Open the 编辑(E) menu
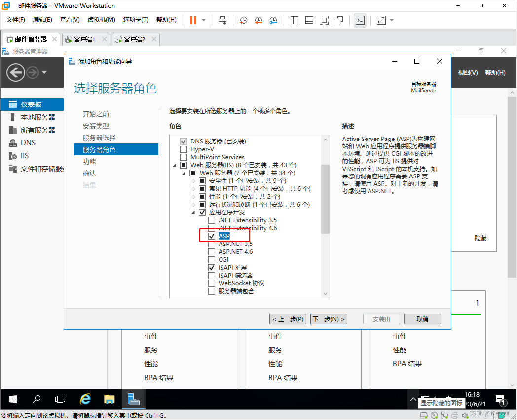The height and width of the screenshot is (420, 517). click(42, 20)
